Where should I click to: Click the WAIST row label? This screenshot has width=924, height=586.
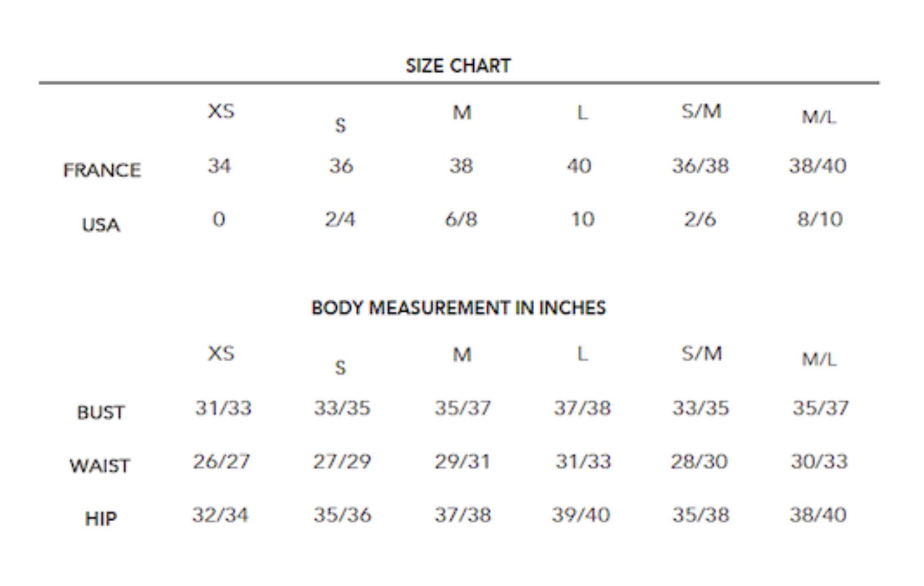[x=100, y=466]
